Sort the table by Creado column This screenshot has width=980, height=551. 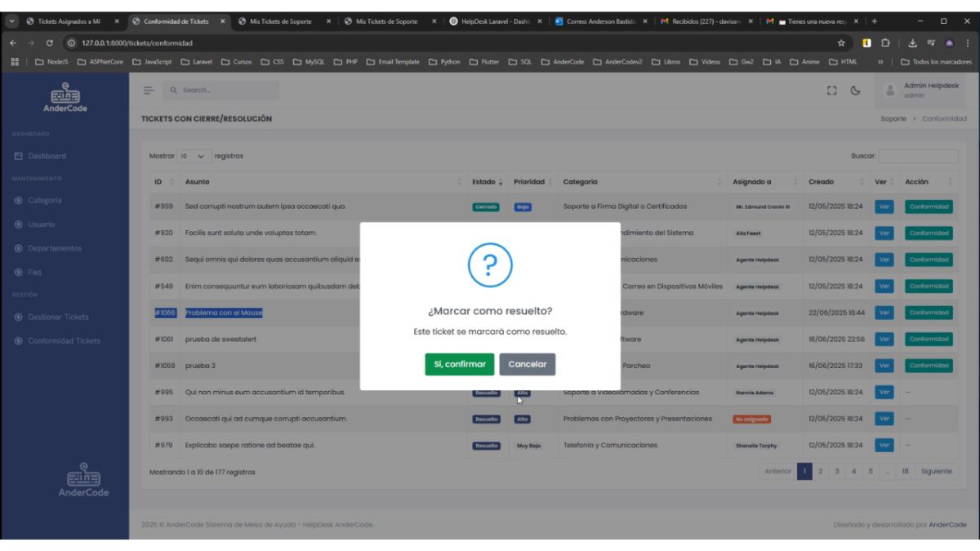(x=835, y=182)
